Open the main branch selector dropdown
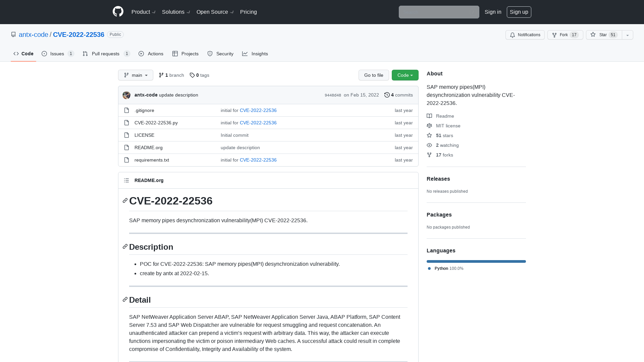Image resolution: width=644 pixels, height=362 pixels. (136, 75)
